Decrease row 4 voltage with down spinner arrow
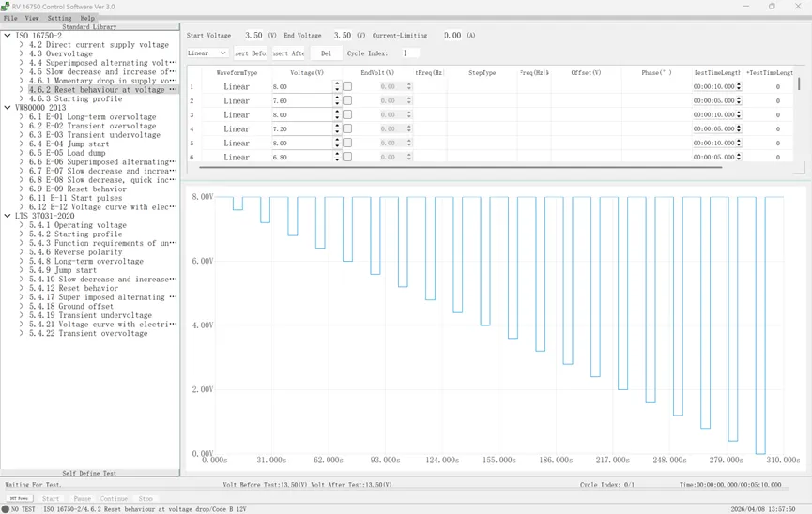The height and width of the screenshot is (514, 812). [x=337, y=132]
